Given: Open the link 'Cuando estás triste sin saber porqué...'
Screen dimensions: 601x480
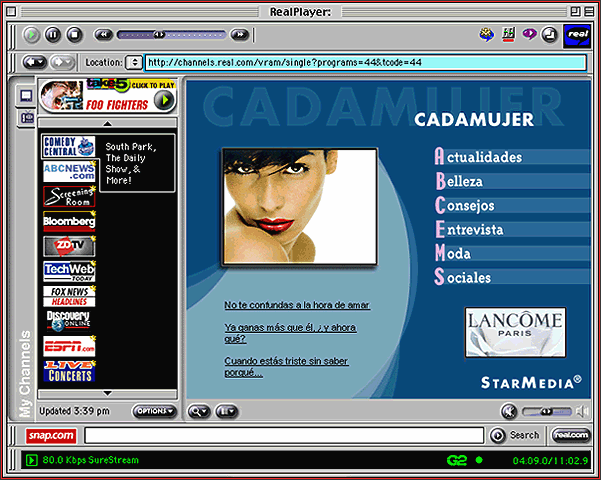Looking at the screenshot, I should click(x=286, y=367).
